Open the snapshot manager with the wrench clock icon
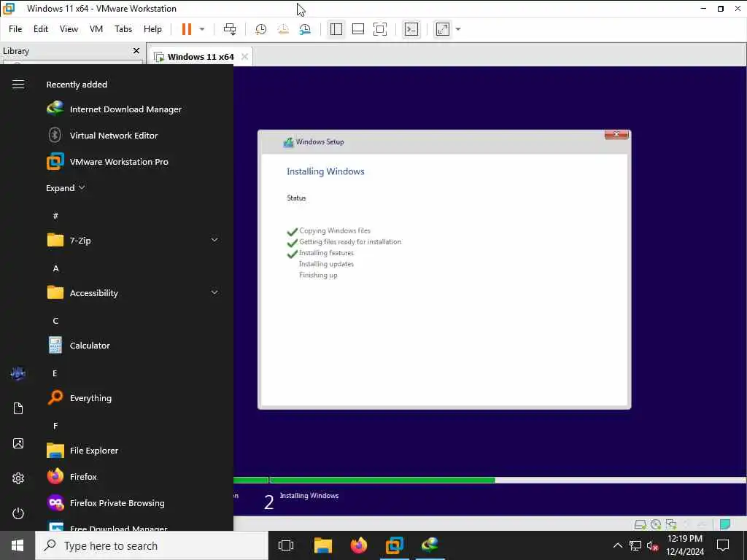 tap(306, 29)
